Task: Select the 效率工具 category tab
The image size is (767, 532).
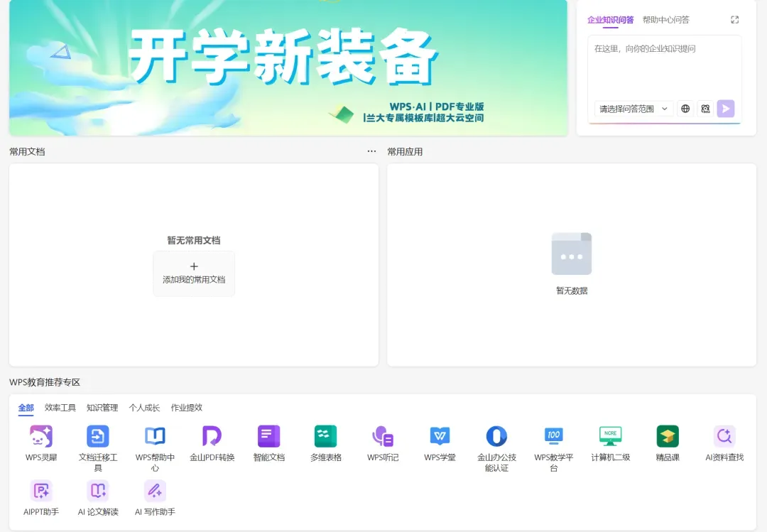Action: click(x=60, y=408)
